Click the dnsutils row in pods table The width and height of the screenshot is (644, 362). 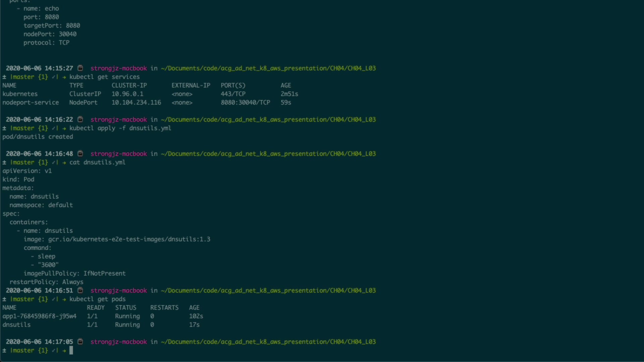[16, 324]
